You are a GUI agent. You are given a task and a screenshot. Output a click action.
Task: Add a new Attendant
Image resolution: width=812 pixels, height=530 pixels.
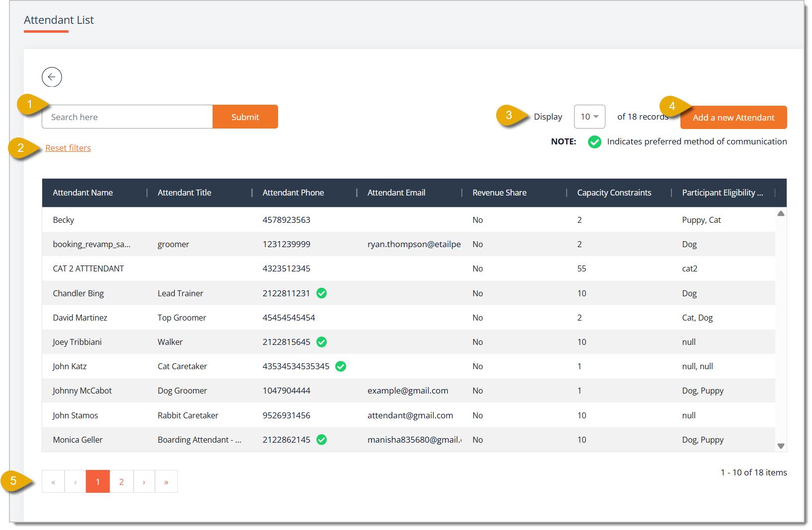click(734, 118)
